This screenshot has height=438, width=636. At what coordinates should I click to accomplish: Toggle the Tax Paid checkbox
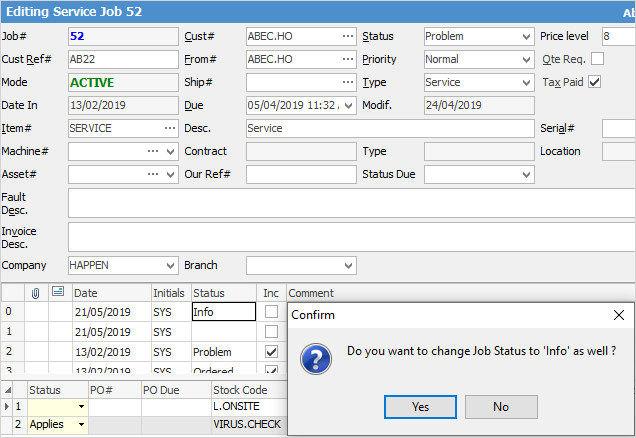pos(595,82)
